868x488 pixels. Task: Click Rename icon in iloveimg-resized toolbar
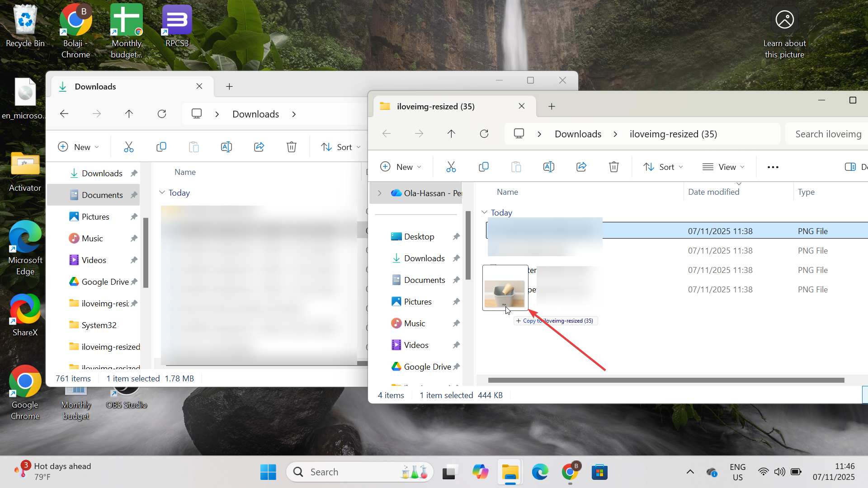548,167
